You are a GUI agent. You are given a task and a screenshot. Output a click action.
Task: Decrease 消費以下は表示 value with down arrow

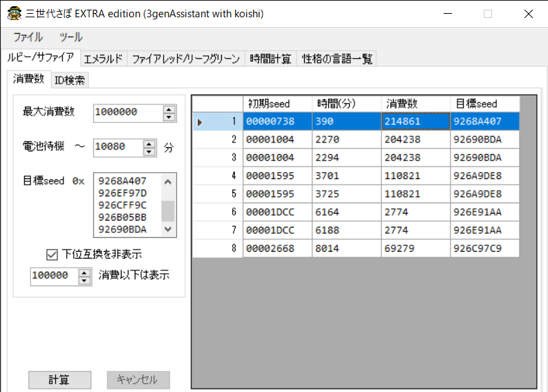pyautogui.click(x=84, y=281)
